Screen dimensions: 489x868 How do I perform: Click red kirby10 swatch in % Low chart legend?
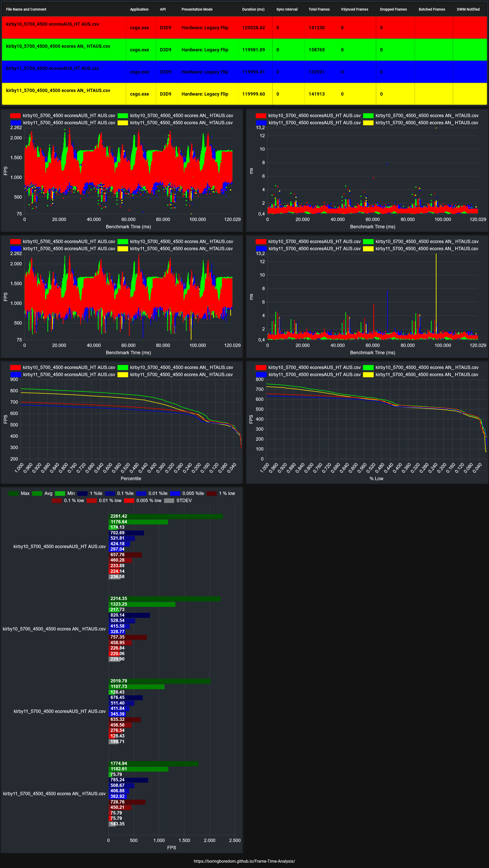(x=261, y=367)
